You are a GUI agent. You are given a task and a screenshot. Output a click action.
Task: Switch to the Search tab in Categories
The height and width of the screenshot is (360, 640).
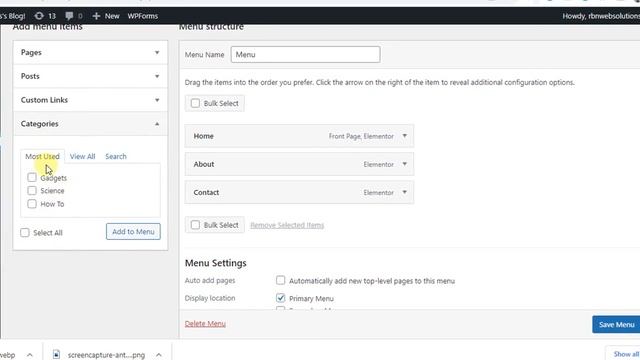pyautogui.click(x=116, y=156)
